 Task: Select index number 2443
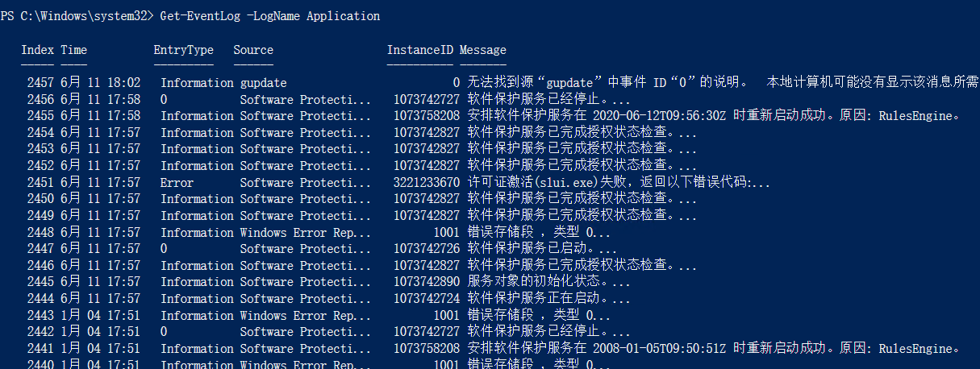click(40, 316)
